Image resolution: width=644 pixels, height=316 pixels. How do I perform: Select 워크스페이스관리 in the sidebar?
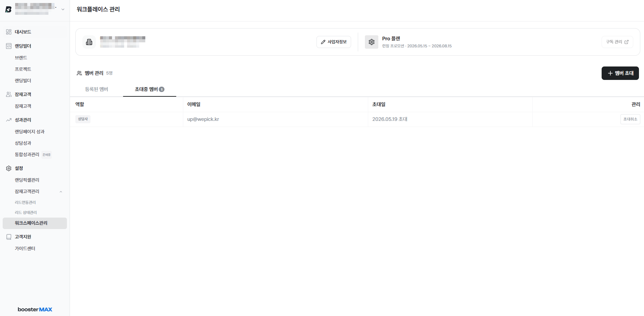pyautogui.click(x=35, y=223)
